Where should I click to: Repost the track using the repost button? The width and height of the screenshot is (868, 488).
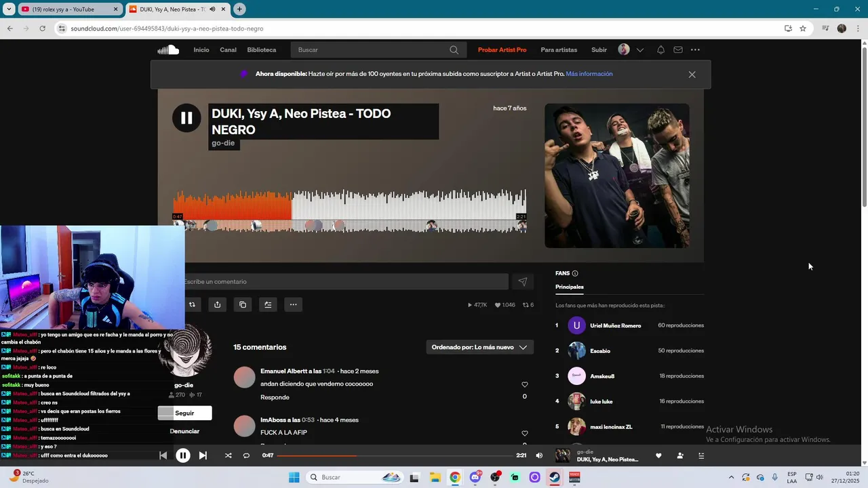click(192, 305)
